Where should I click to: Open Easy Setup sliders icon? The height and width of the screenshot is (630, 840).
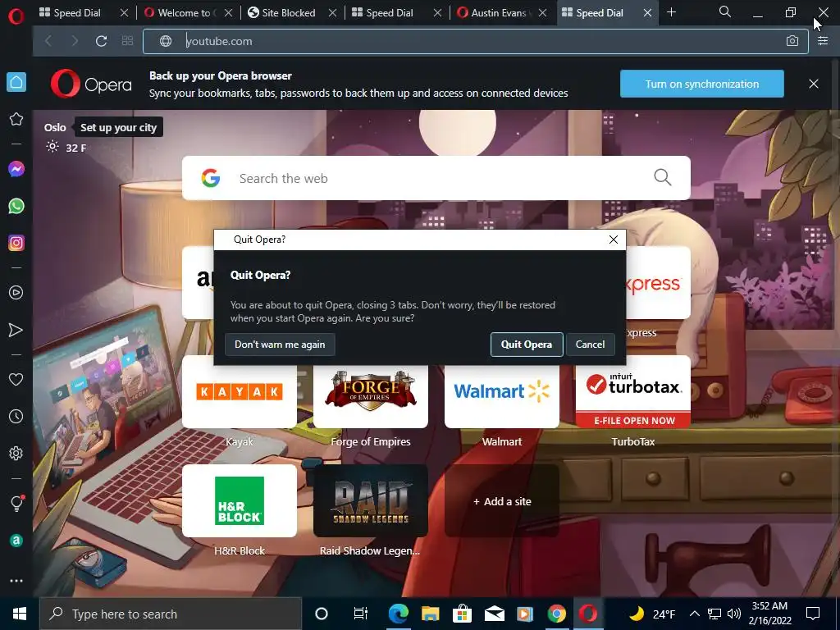coord(823,41)
